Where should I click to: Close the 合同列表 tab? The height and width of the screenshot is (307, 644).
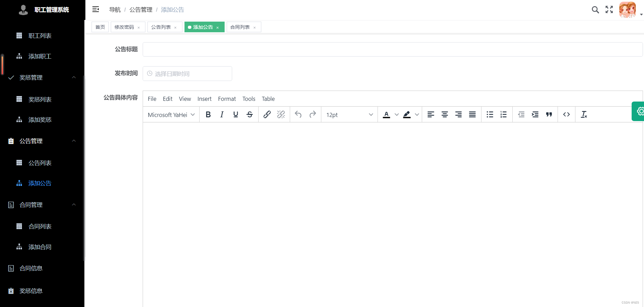254,27
